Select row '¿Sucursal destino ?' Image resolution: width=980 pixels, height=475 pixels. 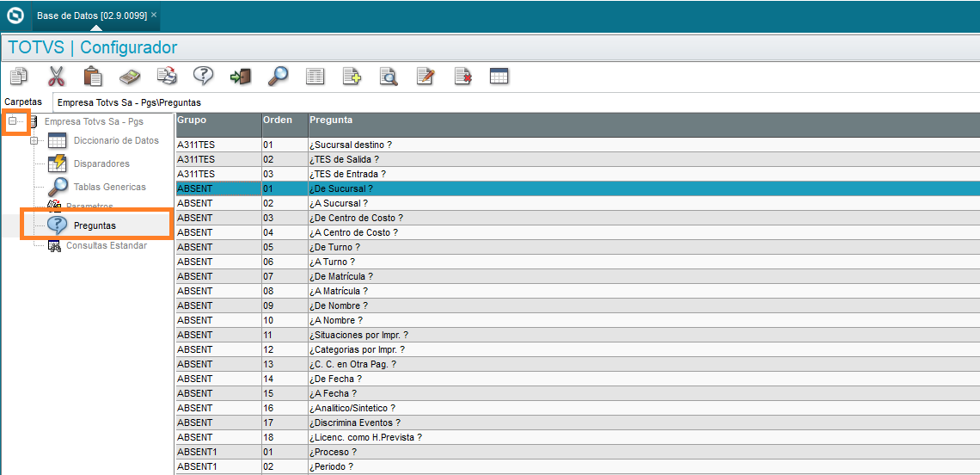578,145
